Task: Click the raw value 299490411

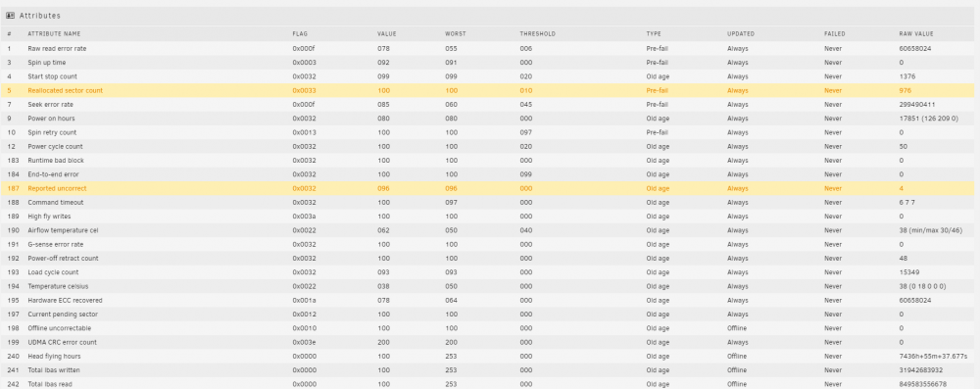Action: tap(917, 105)
